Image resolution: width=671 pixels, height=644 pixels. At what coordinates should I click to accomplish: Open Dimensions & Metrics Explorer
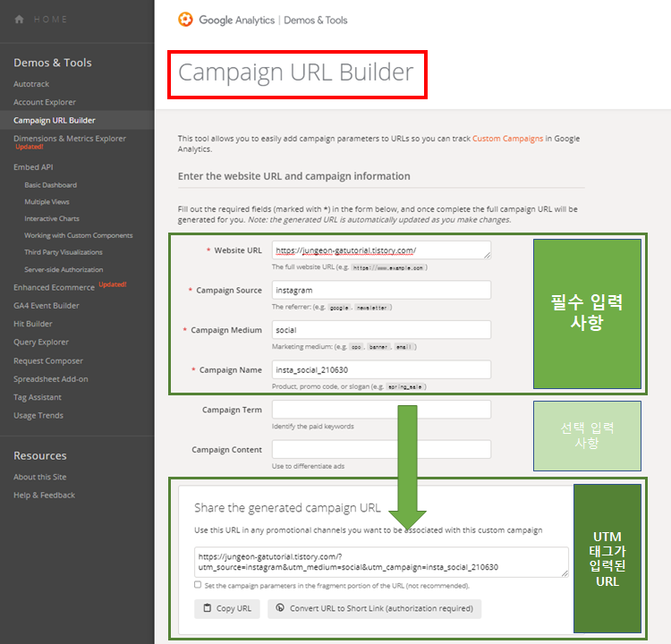coord(70,139)
